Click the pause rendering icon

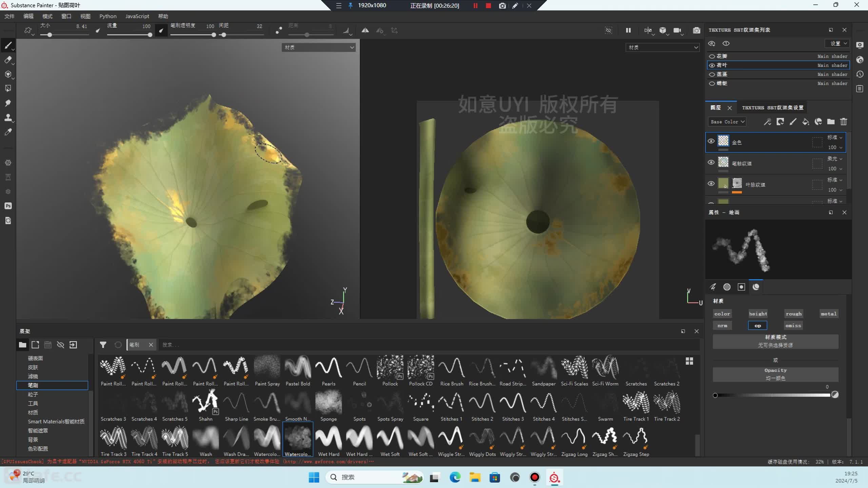coord(628,30)
